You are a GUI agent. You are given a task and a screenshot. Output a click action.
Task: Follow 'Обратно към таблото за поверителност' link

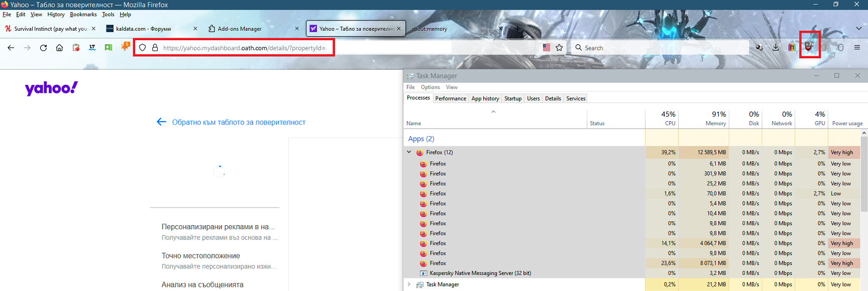click(239, 122)
